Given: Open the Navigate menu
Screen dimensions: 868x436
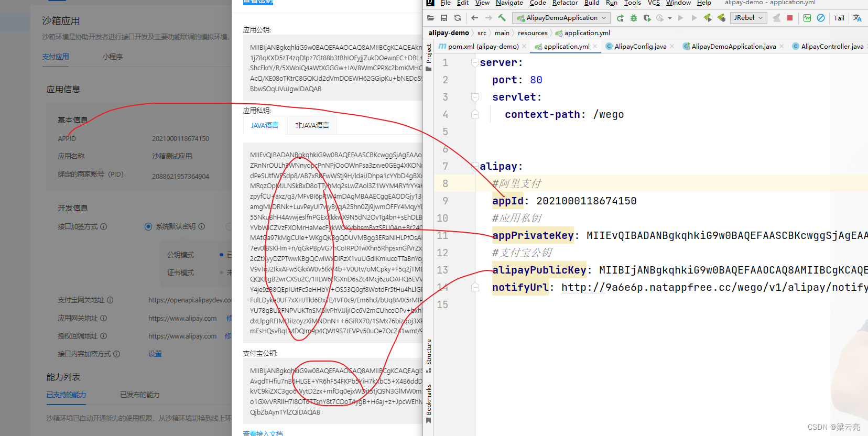Looking at the screenshot, I should [509, 3].
